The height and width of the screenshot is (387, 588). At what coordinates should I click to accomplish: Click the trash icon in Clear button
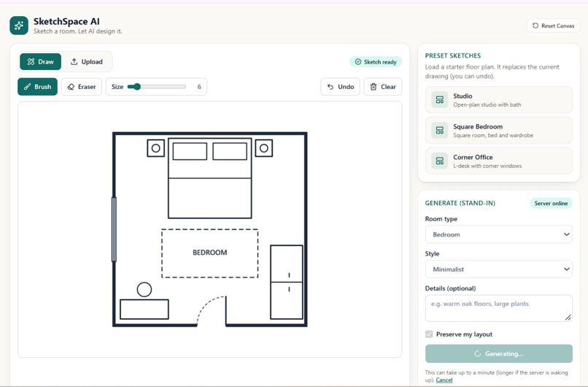(x=374, y=87)
